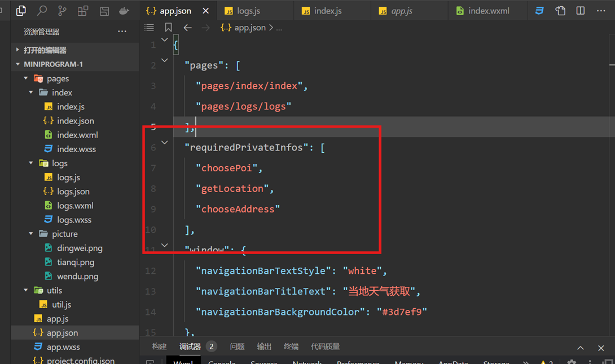Click the "chooseAddress" string in the editor

point(238,209)
